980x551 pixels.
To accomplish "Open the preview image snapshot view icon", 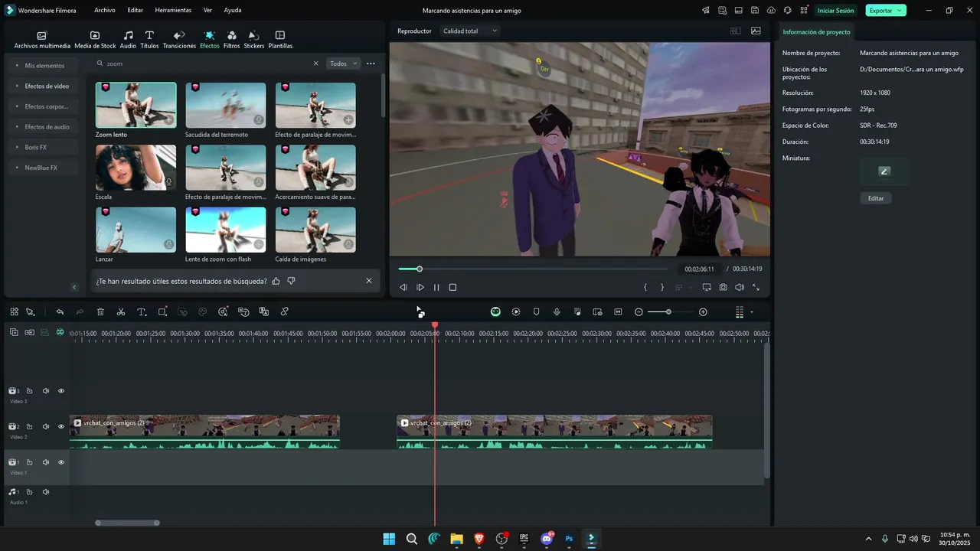I will pyautogui.click(x=756, y=31).
